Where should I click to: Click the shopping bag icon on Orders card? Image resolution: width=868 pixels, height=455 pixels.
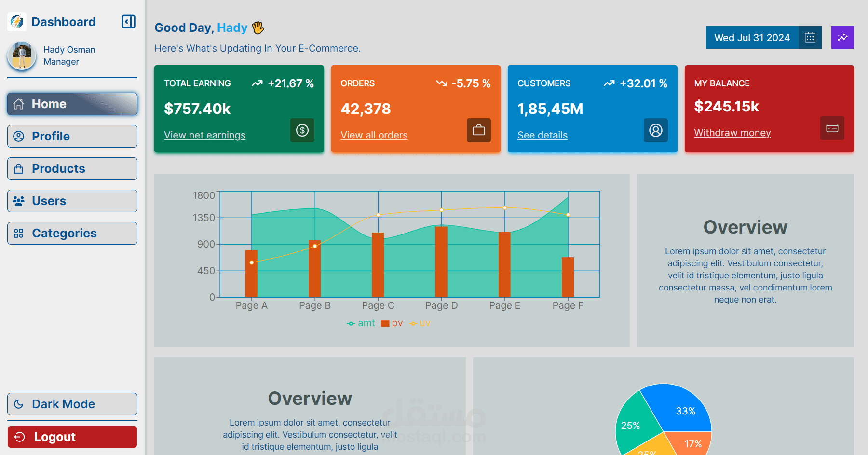[x=479, y=130]
